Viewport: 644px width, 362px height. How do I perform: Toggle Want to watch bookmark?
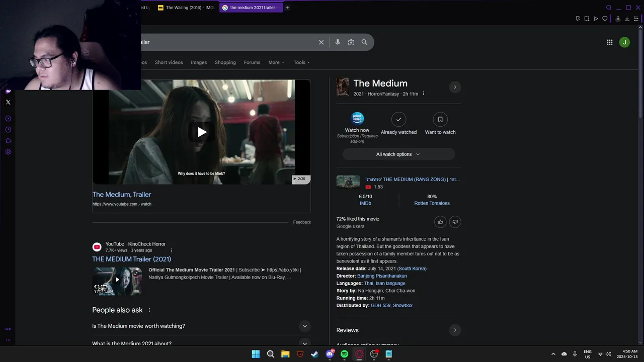(440, 124)
